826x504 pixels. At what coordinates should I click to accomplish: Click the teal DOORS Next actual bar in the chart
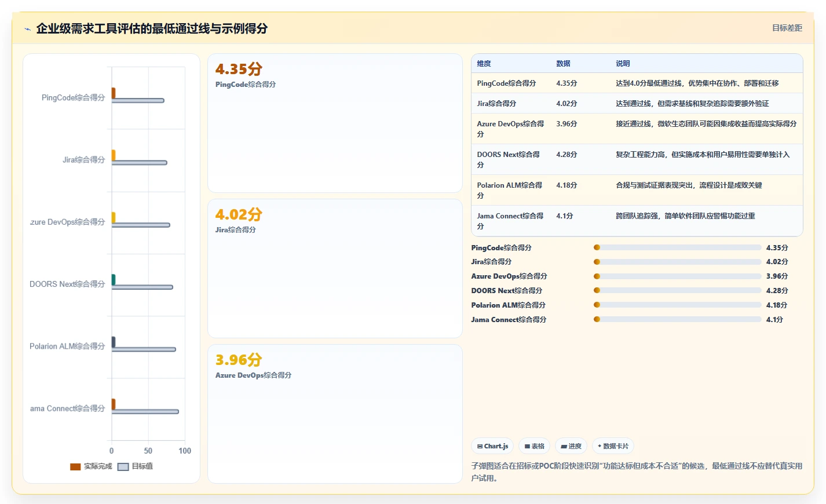pos(114,280)
